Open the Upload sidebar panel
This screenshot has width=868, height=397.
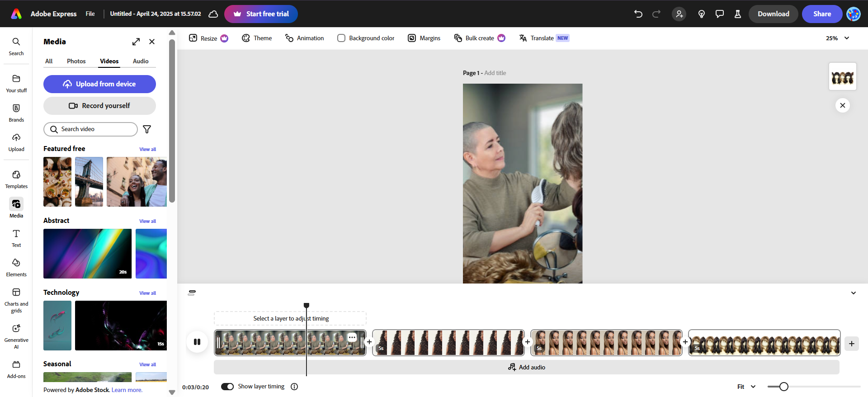(16, 142)
